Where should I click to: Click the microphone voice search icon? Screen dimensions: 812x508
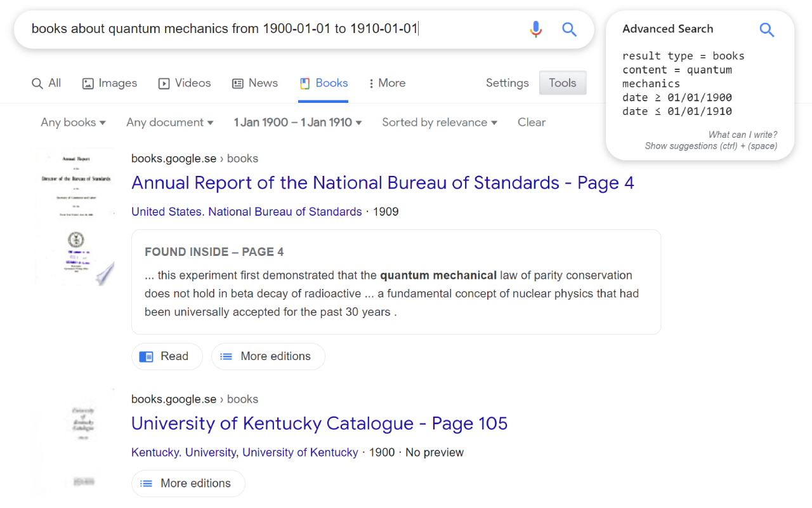(x=536, y=29)
